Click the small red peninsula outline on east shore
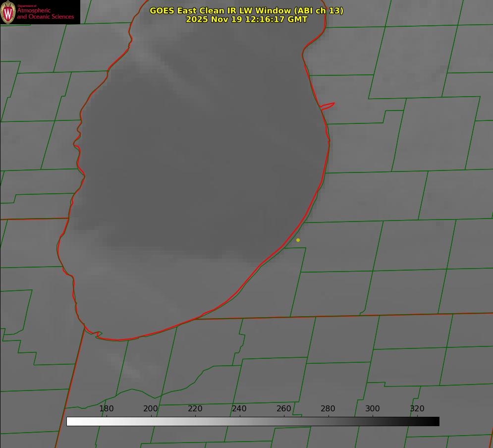The image size is (493, 448). tap(328, 106)
